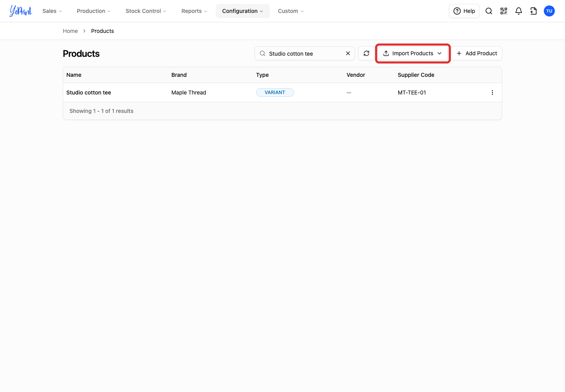Focus the product search field
The image size is (565, 392).
coord(305,53)
